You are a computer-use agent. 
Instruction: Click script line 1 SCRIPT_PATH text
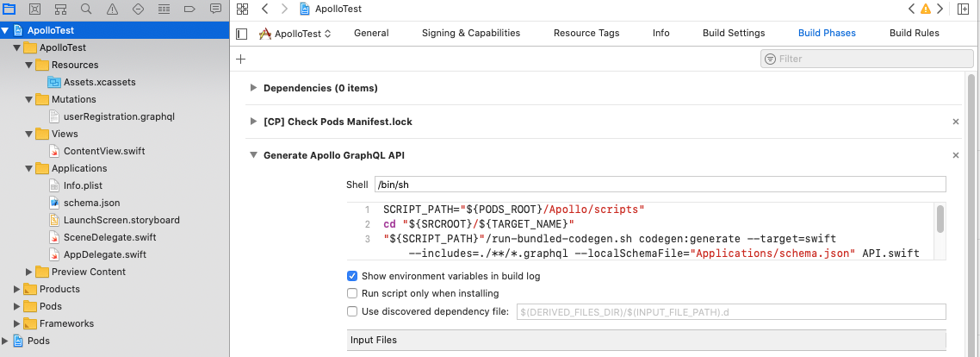pos(512,210)
